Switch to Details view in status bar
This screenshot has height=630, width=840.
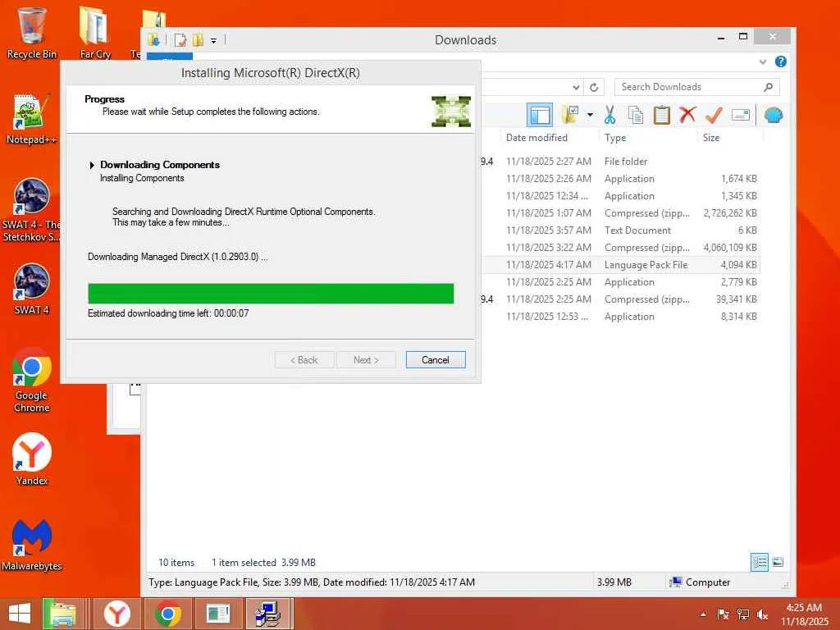pyautogui.click(x=759, y=562)
